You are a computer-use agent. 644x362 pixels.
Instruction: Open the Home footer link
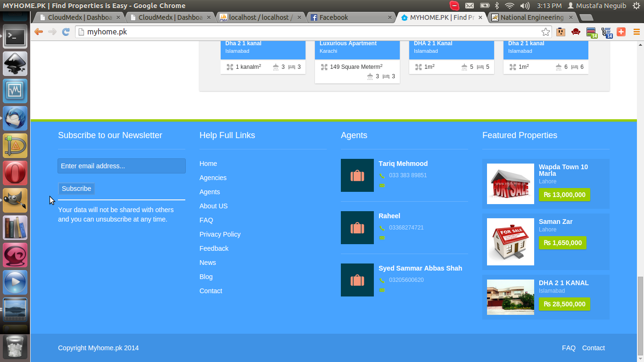pyautogui.click(x=208, y=164)
